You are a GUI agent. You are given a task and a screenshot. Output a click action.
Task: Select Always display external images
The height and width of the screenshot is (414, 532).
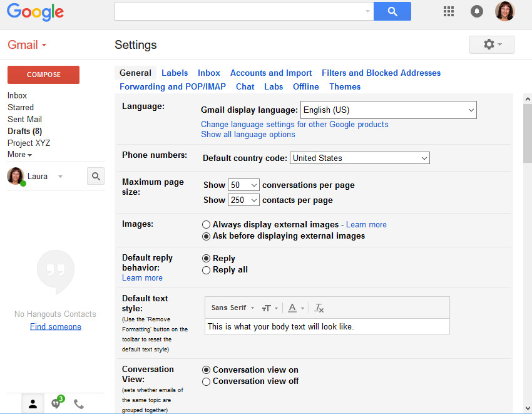tap(206, 224)
